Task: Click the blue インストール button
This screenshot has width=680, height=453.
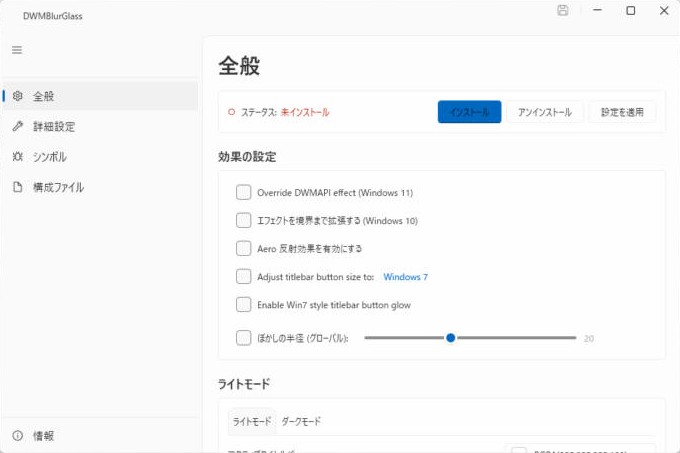Action: pos(469,112)
